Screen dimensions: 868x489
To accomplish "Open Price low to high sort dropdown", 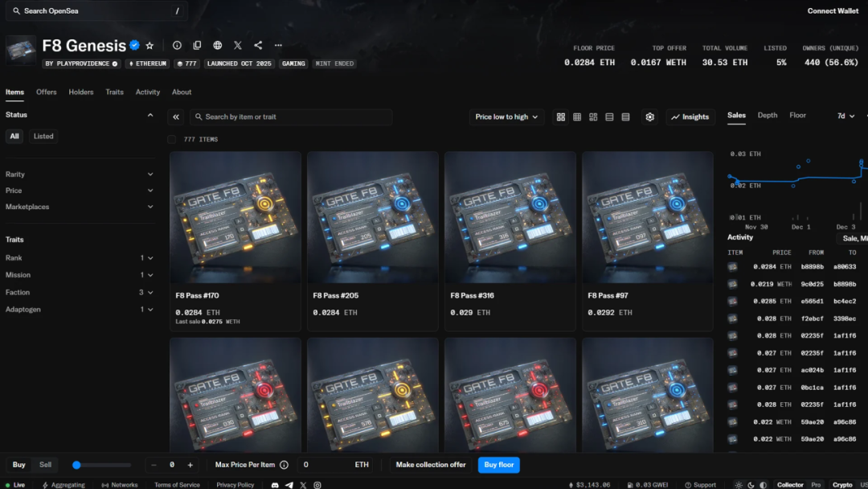I will point(506,117).
